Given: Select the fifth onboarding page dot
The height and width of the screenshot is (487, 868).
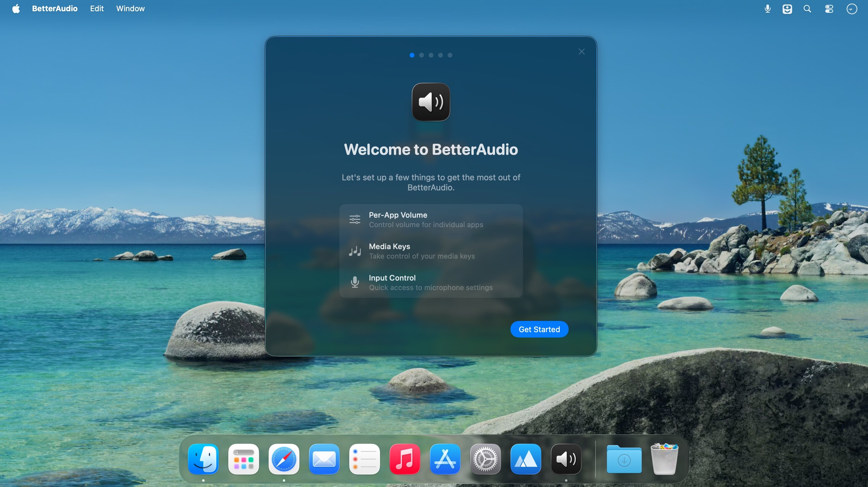Looking at the screenshot, I should coord(450,55).
